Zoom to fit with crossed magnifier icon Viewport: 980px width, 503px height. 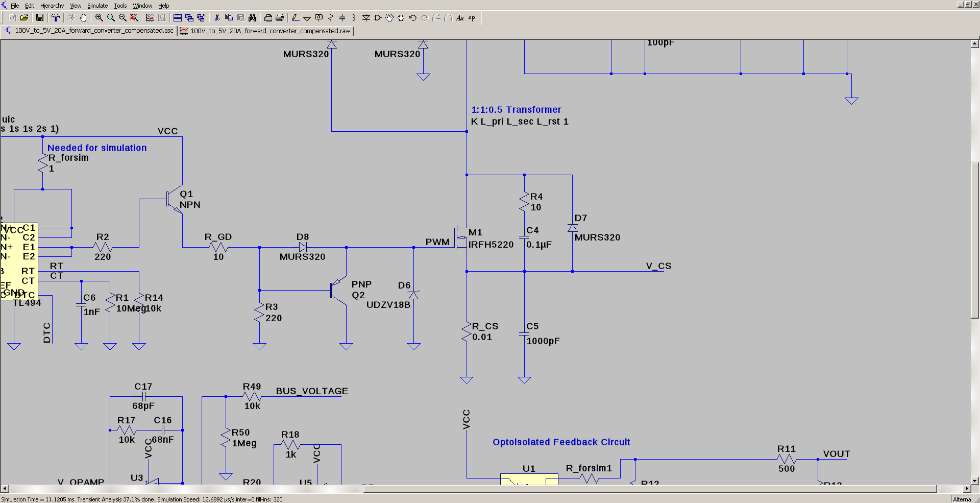click(x=134, y=18)
